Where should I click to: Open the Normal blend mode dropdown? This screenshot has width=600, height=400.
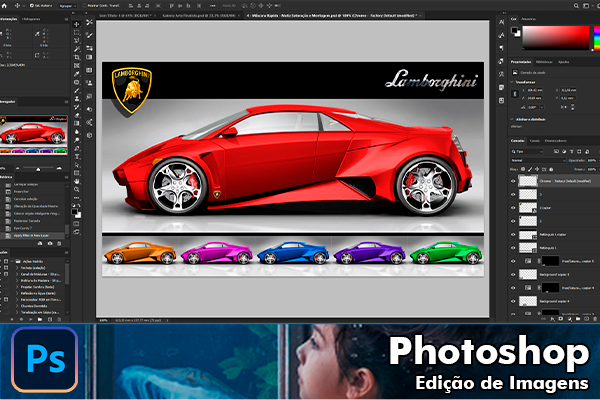[x=538, y=160]
